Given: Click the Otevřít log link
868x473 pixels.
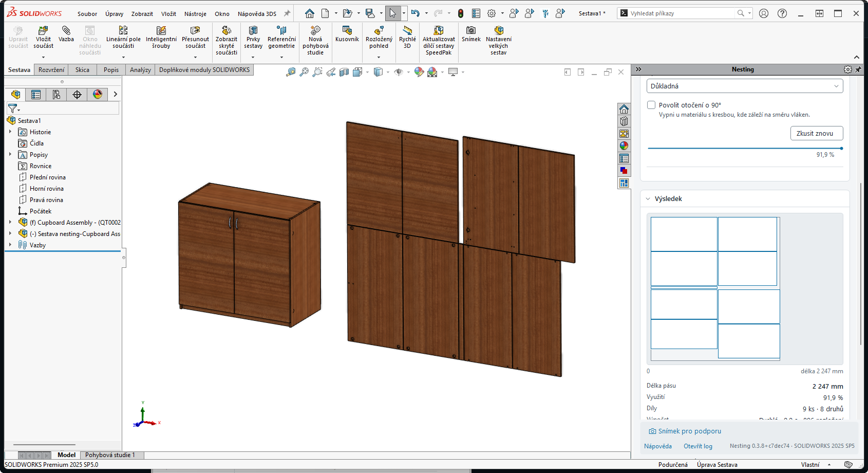Looking at the screenshot, I should coord(698,446).
